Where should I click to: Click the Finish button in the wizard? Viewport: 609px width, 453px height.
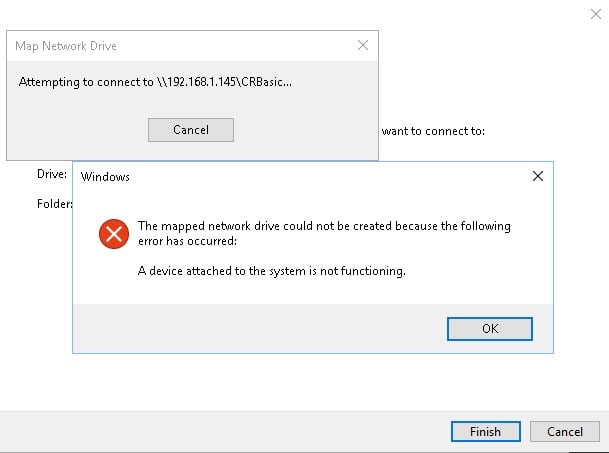point(485,432)
